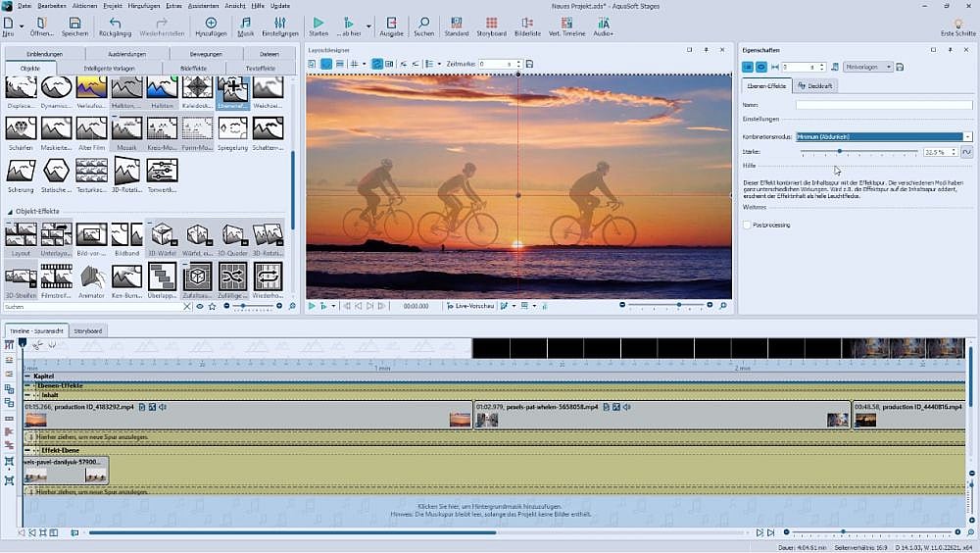Click the Musik toolbar icon
The image size is (980, 553).
click(x=245, y=26)
